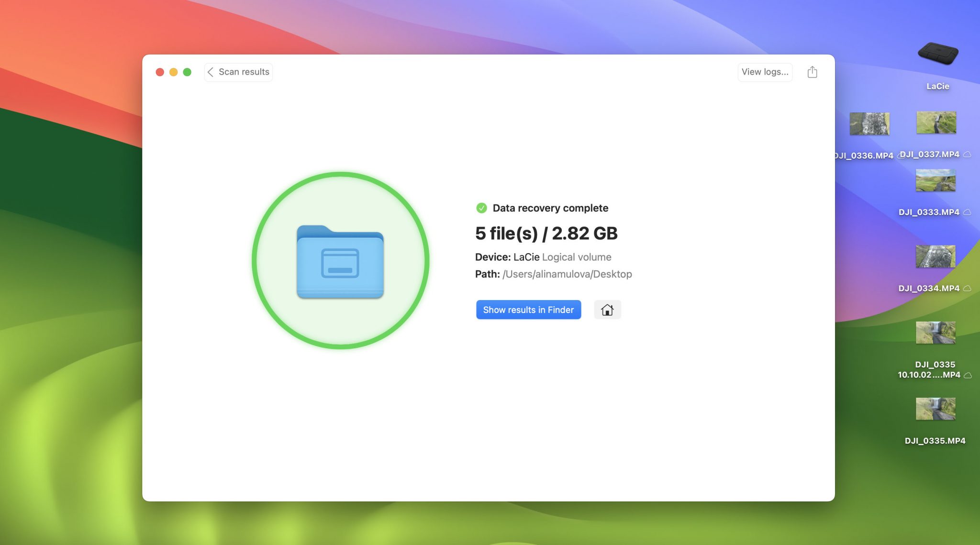Click the home icon next to Show results

click(607, 310)
